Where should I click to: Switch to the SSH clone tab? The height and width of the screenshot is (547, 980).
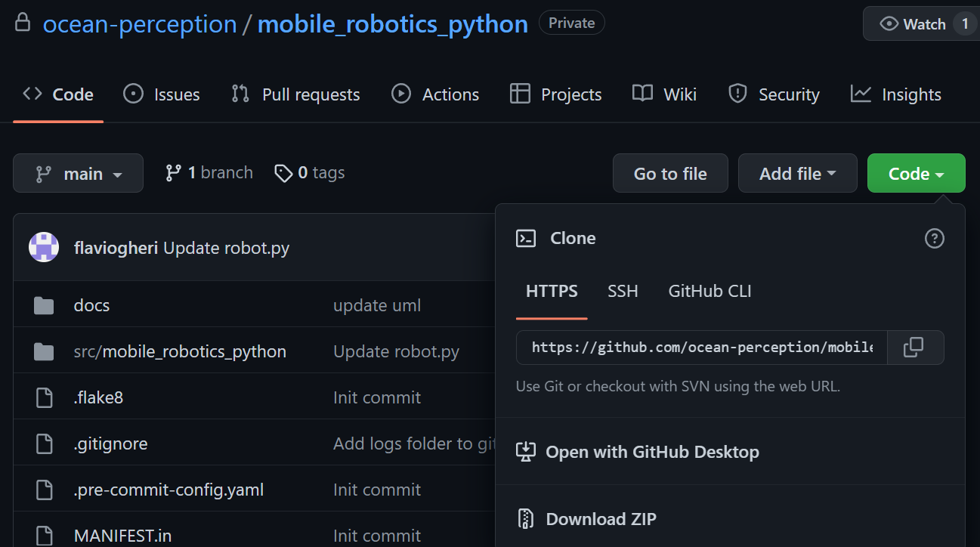(623, 292)
